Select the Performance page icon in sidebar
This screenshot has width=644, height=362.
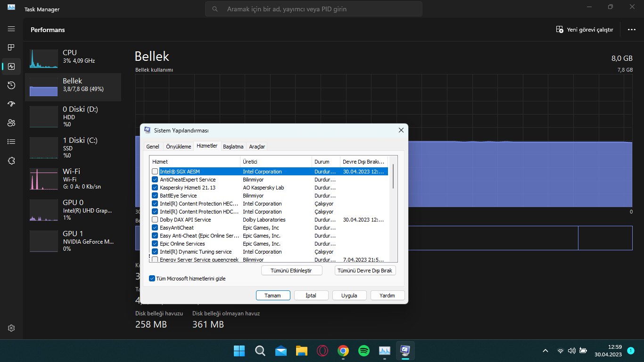pos(11,66)
